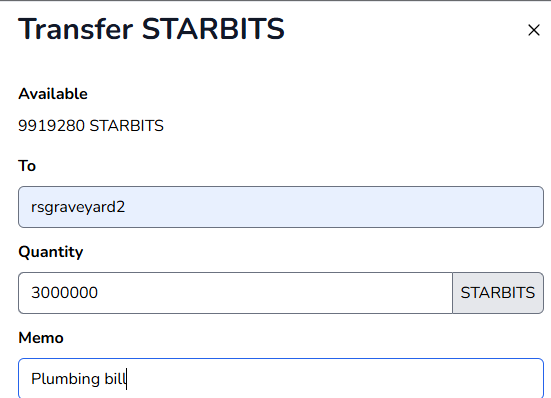
Task: Click the Quantity field label
Action: [x=51, y=252]
